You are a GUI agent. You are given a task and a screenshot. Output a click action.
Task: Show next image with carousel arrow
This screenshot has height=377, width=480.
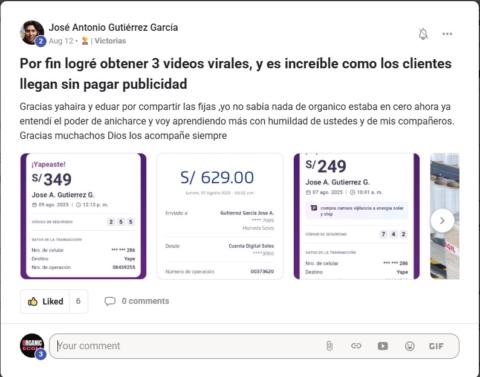pos(442,221)
